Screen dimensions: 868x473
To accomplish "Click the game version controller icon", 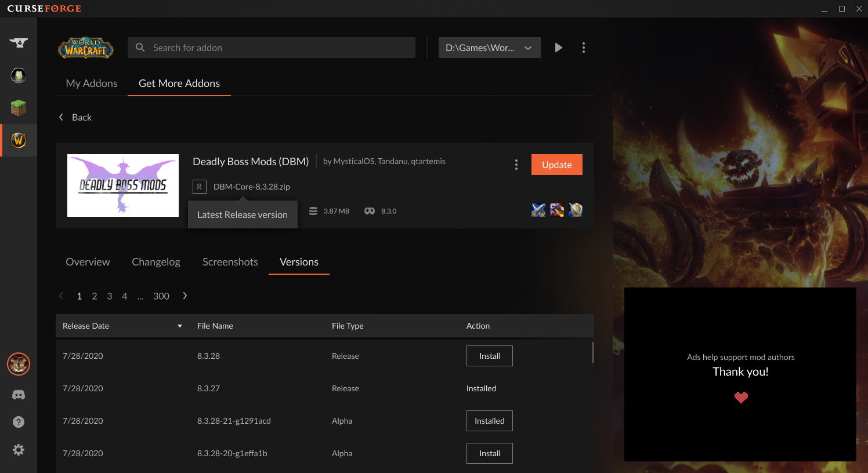I will click(370, 211).
